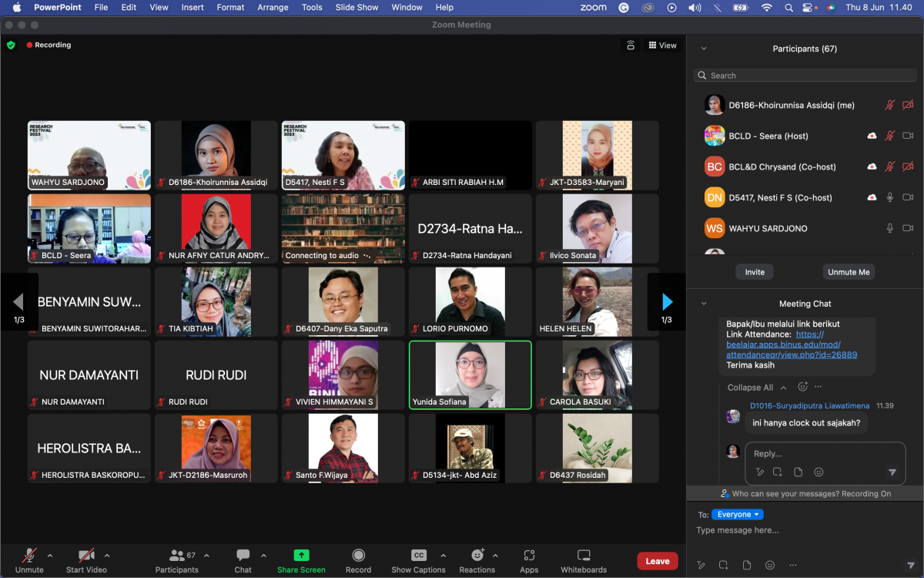The image size is (924, 578).
Task: Collapse the Participants panel chevron
Action: (703, 49)
